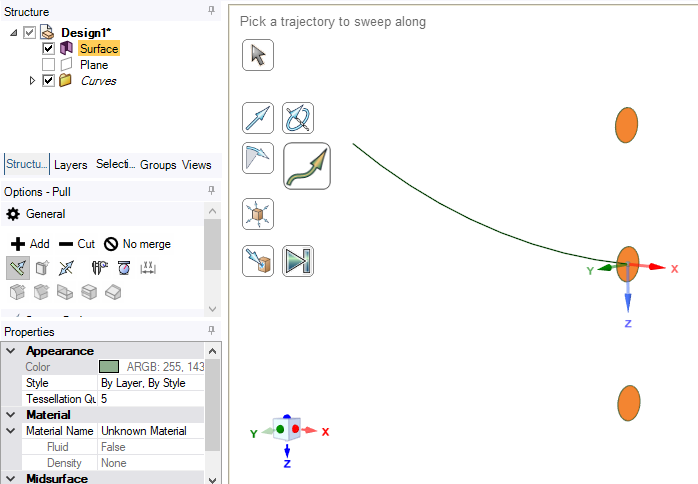The width and height of the screenshot is (698, 484).
Task: Click the Curves folder icon
Action: click(65, 81)
